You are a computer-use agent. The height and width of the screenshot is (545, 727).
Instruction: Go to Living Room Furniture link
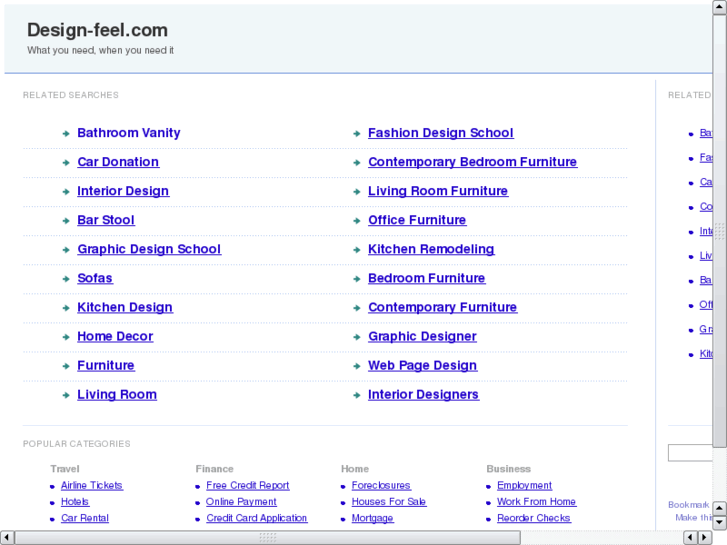tap(438, 191)
